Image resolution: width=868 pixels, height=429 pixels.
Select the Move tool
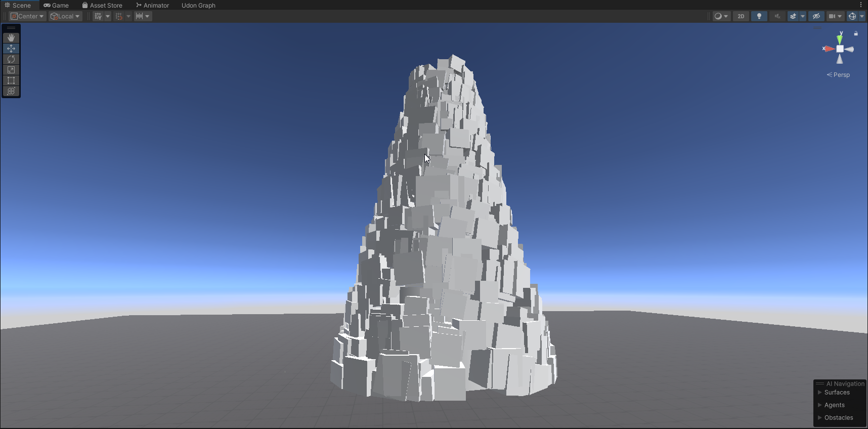[x=11, y=49]
